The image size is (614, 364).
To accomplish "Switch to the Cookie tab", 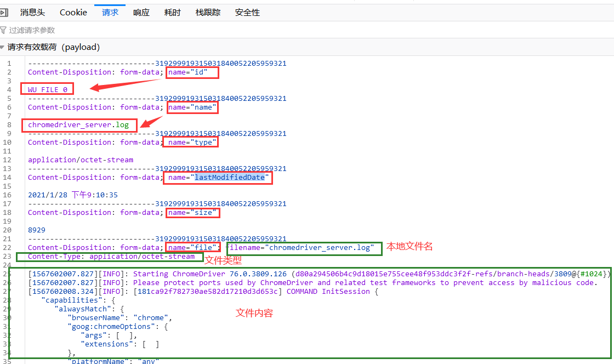I will [73, 12].
